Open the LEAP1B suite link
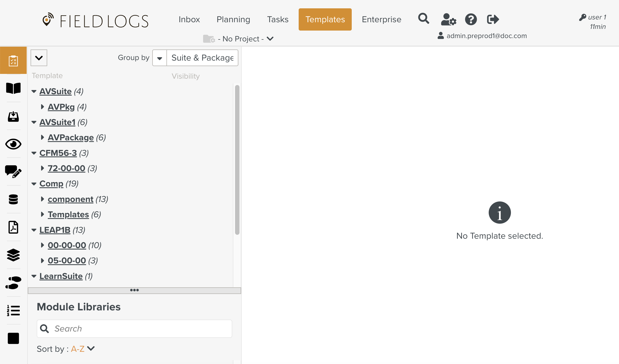The width and height of the screenshot is (619, 364). (55, 230)
